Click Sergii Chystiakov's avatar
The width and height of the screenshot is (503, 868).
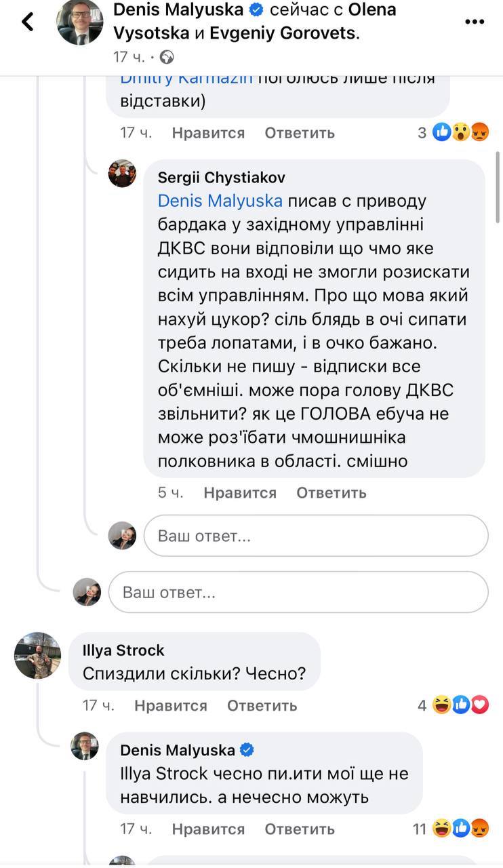click(122, 175)
